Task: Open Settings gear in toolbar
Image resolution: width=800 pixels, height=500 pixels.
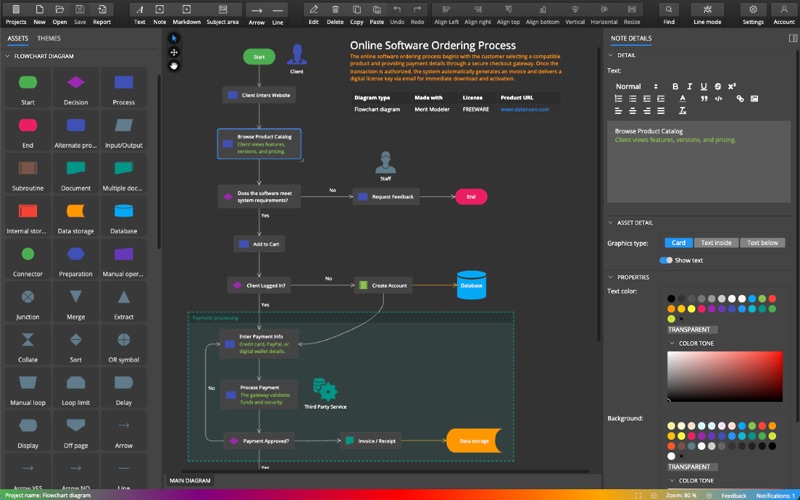Action: coord(753,10)
